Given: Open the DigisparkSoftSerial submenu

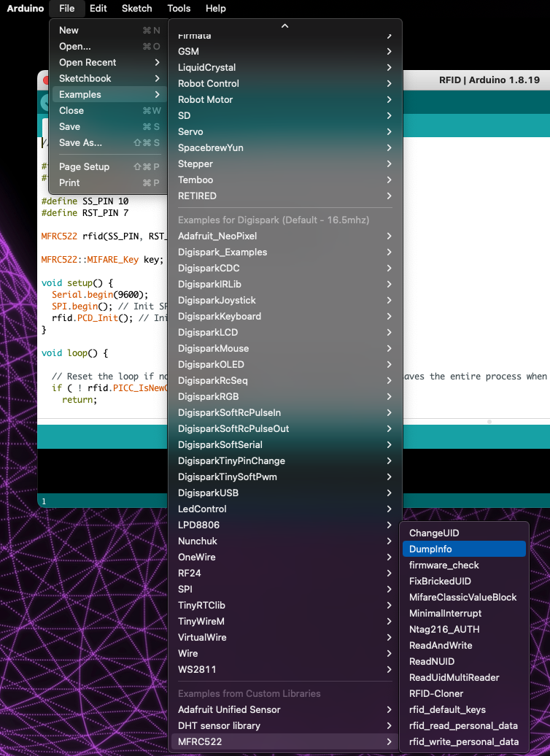Looking at the screenshot, I should (x=284, y=444).
